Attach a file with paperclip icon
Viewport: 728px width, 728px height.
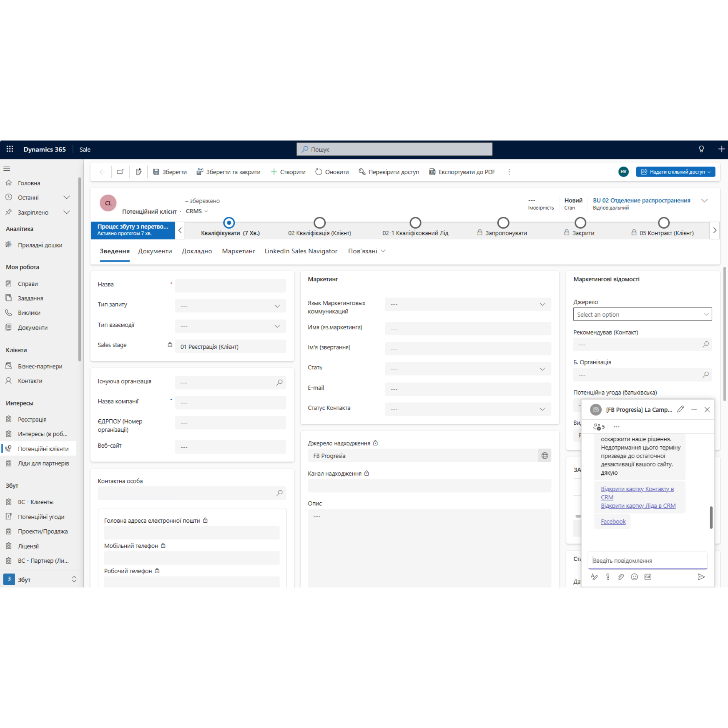(x=621, y=577)
